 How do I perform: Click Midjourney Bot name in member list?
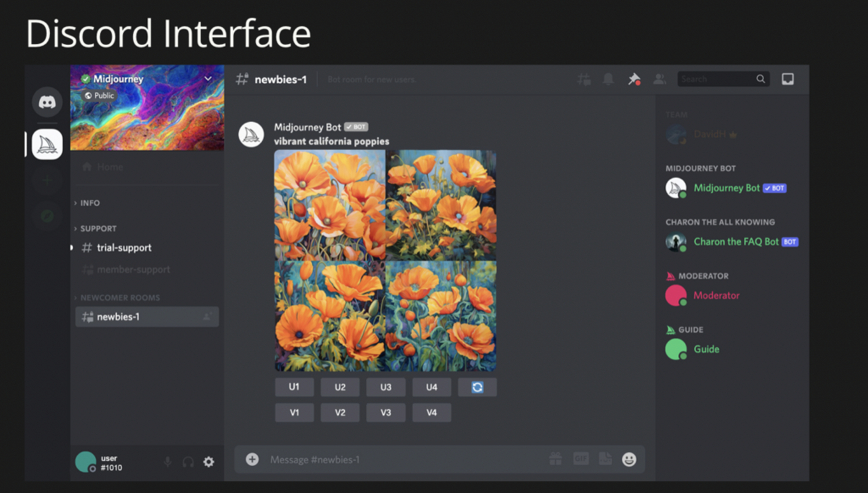coord(726,188)
